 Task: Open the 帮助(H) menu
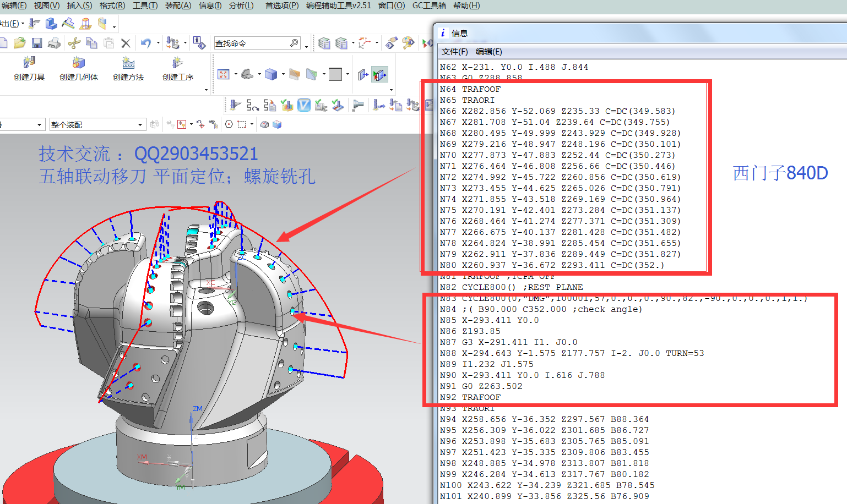tap(466, 6)
